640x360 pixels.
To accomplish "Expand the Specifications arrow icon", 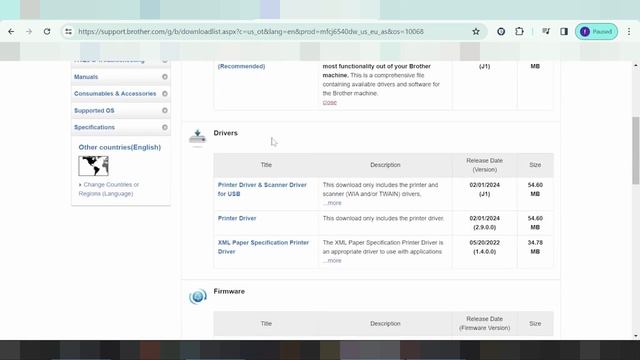I will click(x=165, y=127).
